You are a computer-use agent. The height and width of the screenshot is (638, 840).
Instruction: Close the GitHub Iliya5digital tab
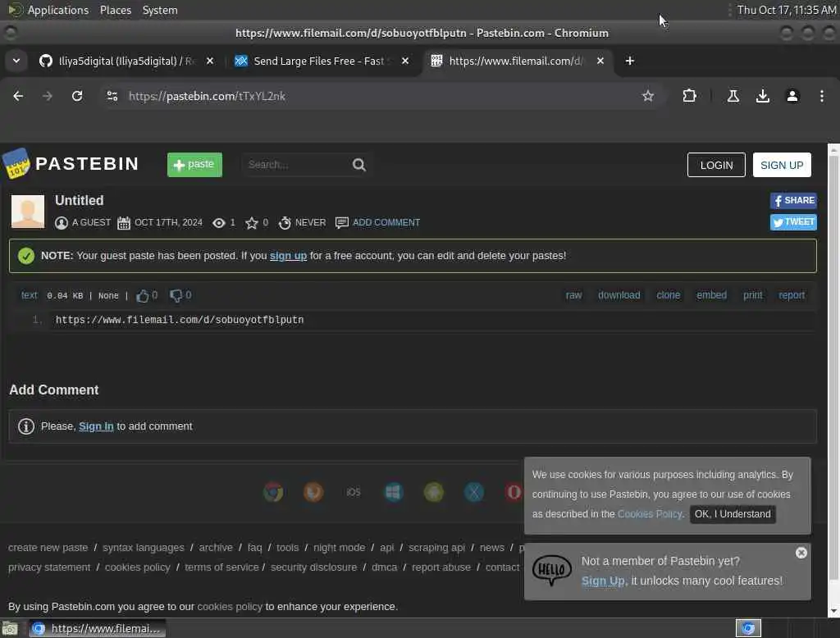pyautogui.click(x=210, y=61)
